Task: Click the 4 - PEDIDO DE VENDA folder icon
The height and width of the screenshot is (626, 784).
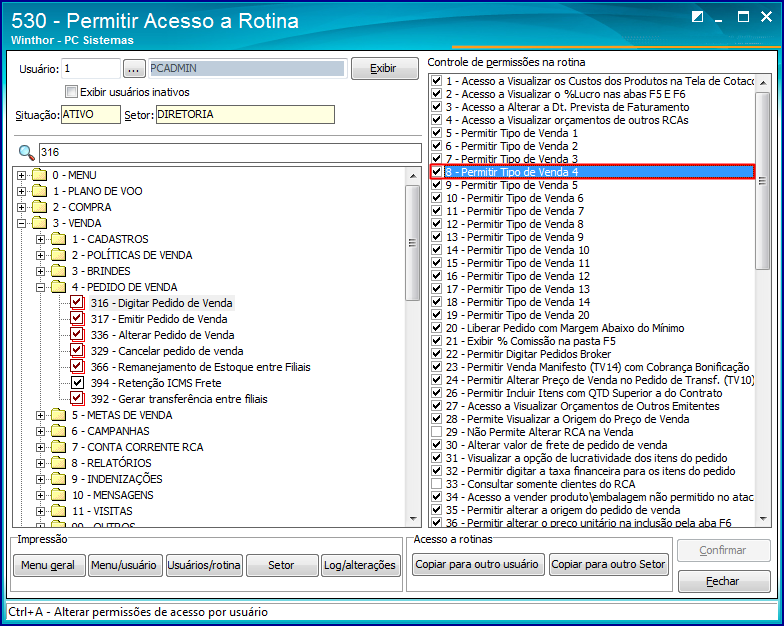Action: [58, 287]
